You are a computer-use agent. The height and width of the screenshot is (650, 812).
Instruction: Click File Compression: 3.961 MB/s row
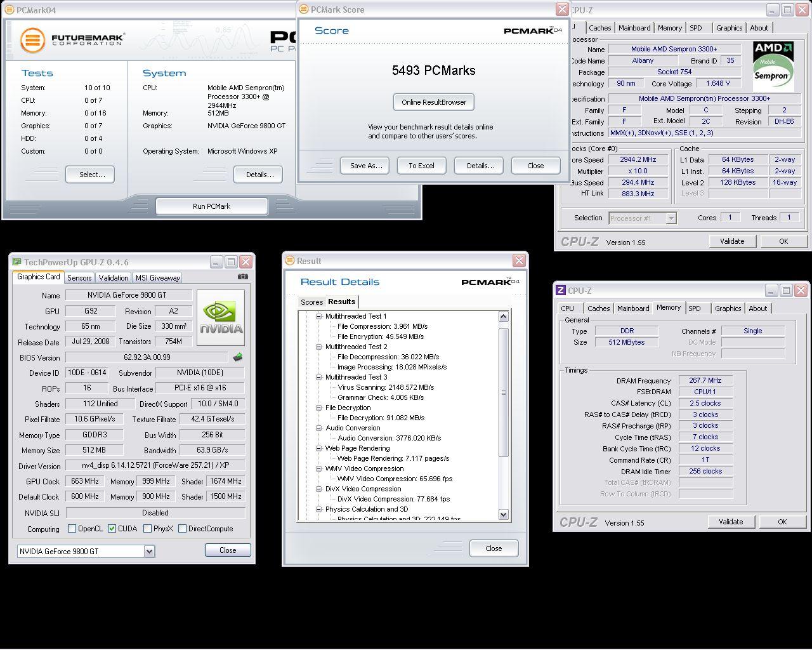tap(383, 326)
